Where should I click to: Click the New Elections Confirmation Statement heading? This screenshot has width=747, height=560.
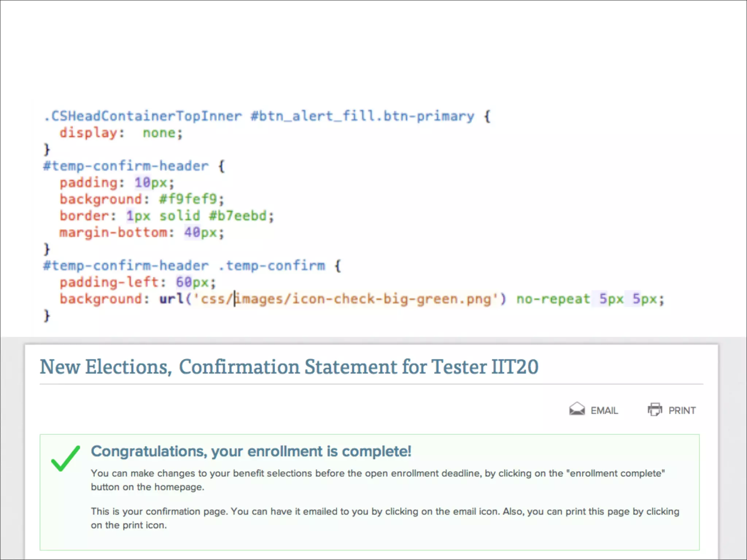tap(289, 367)
